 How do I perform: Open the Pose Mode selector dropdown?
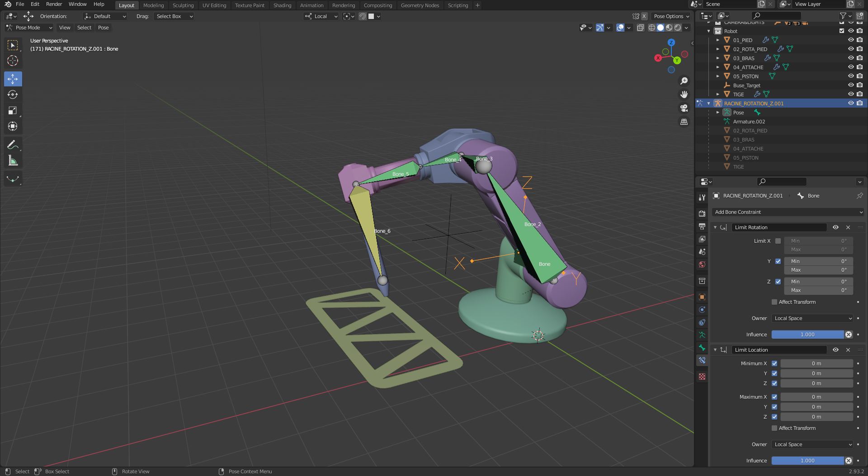[x=29, y=28]
